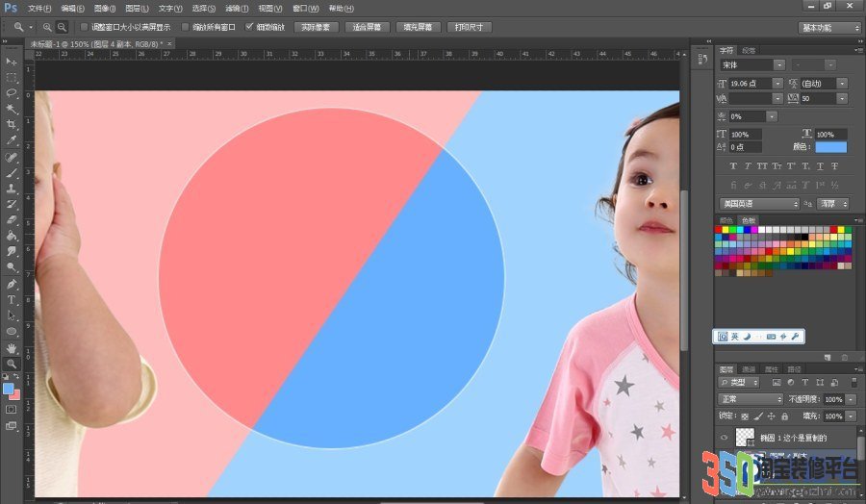Screen dimensions: 866x504
Task: Open the 宋体 font family dropdown
Action: (x=779, y=65)
